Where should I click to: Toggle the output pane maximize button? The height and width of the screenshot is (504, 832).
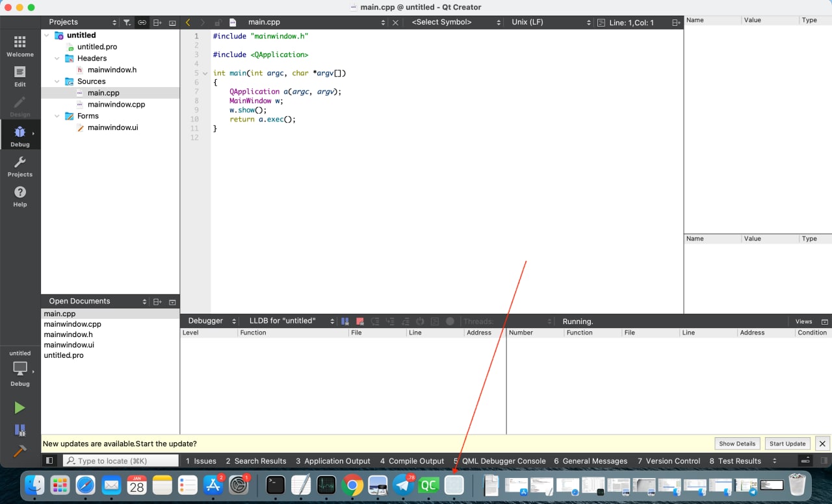tap(805, 460)
